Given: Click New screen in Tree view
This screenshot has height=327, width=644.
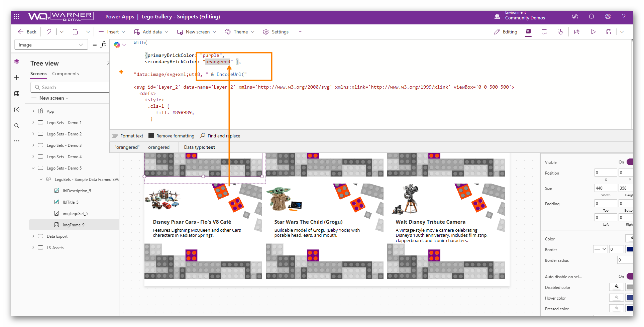Looking at the screenshot, I should tap(50, 98).
